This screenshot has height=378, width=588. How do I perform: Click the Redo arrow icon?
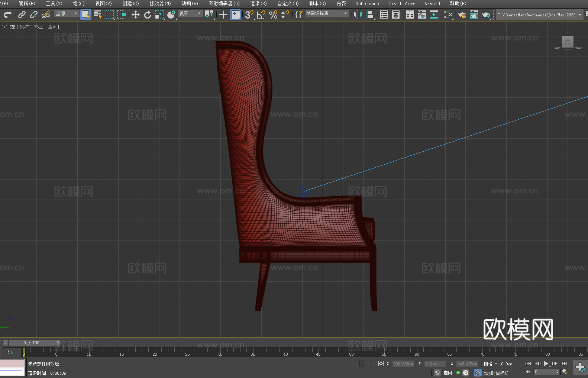coord(7,14)
